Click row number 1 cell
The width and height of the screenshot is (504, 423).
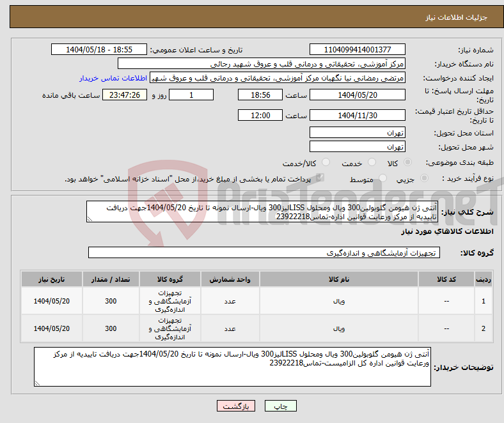483,301
